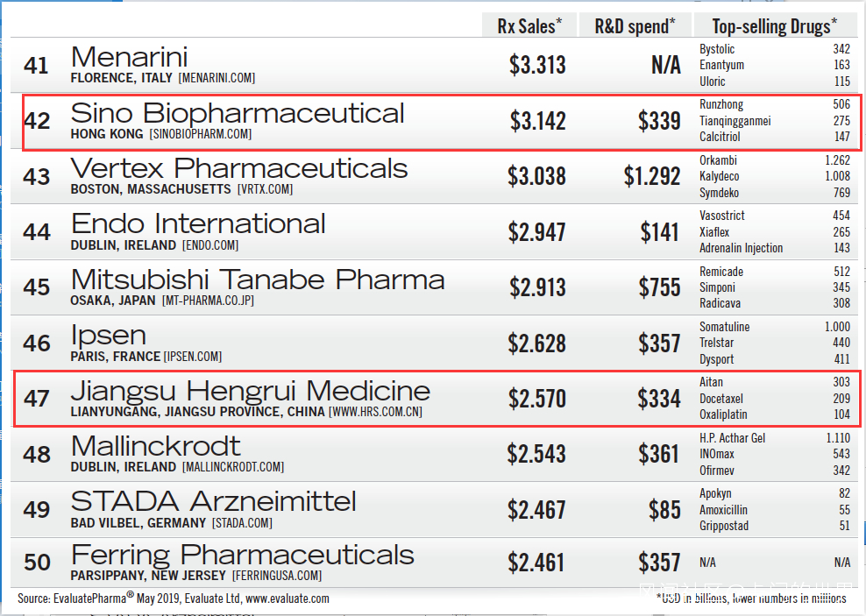Open the MENARINI.COM website link
Viewport: 866px width, 616px height.
216,79
